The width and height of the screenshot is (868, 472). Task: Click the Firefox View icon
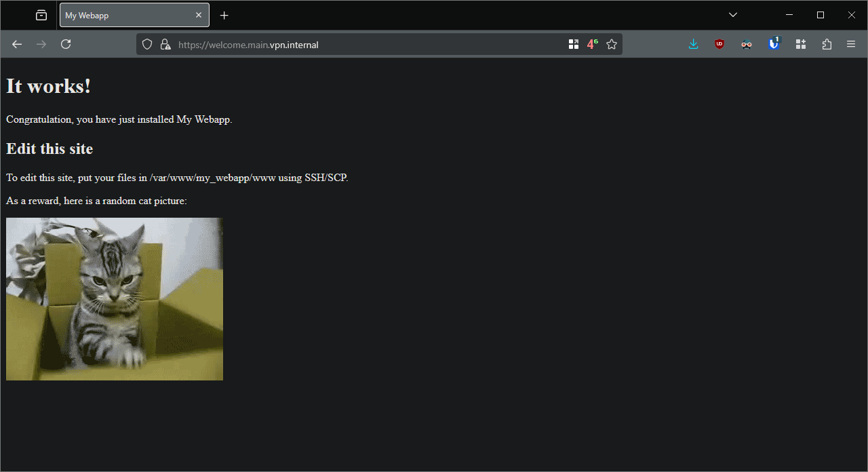pyautogui.click(x=41, y=15)
